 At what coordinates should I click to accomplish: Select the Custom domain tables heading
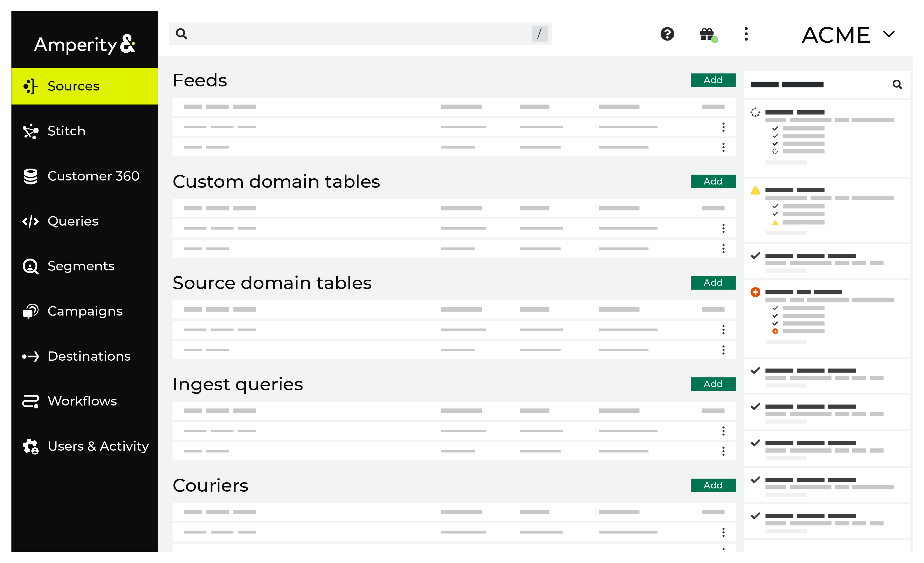(x=276, y=182)
